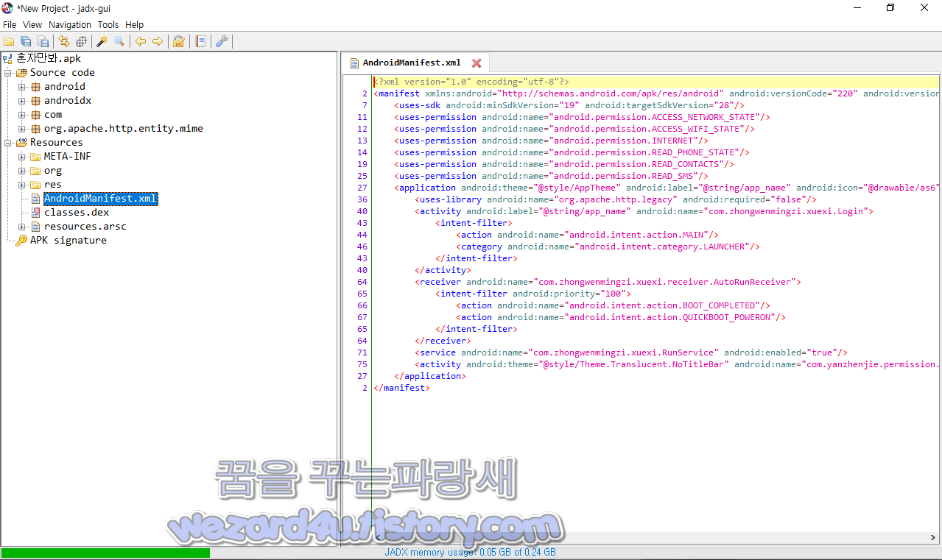Viewport: 942px width, 560px height.
Task: Open the log viewer notebook icon
Action: [200, 41]
